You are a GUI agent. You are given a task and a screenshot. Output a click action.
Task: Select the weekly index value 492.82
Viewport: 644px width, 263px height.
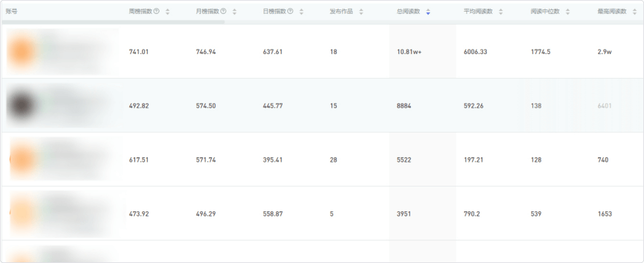pos(139,106)
